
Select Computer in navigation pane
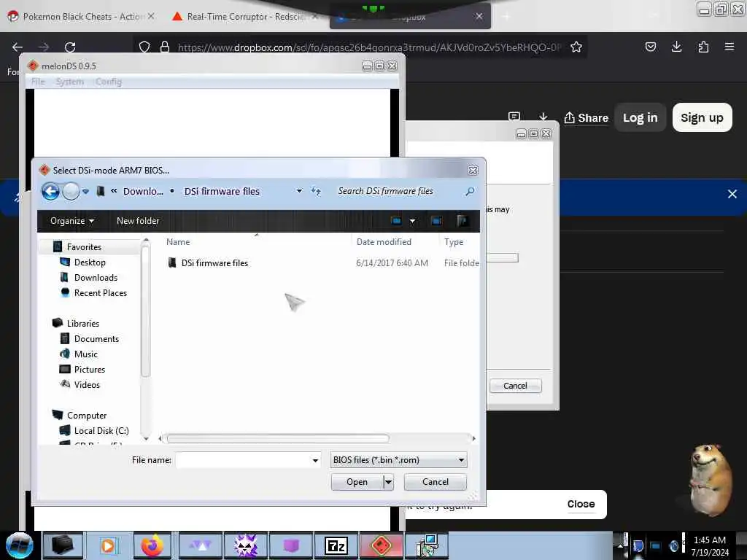87,415
